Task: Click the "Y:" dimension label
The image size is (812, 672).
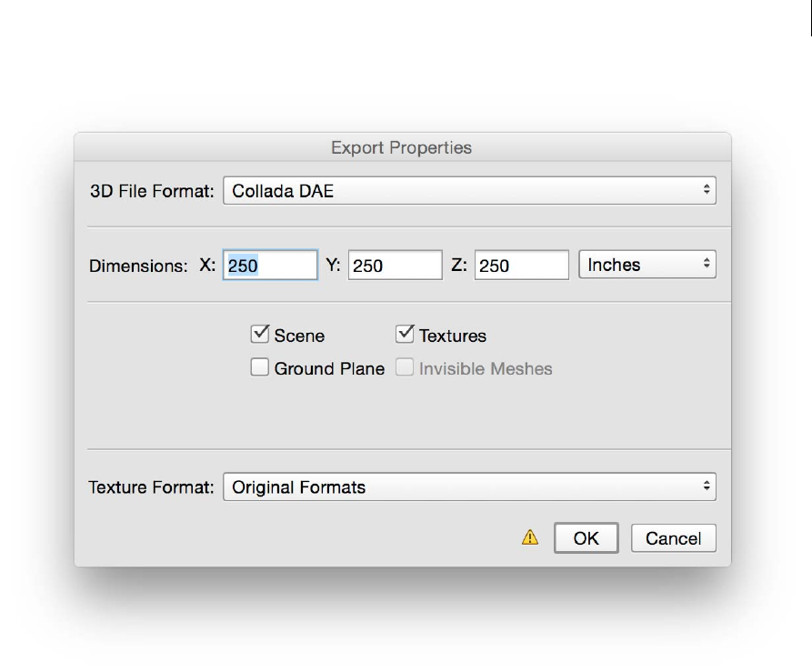Action: 334,266
